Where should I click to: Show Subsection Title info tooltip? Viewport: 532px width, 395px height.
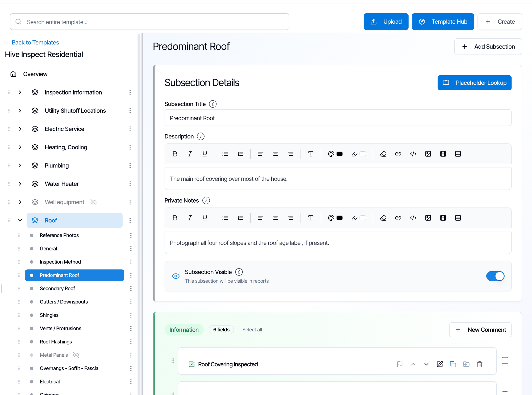click(213, 104)
